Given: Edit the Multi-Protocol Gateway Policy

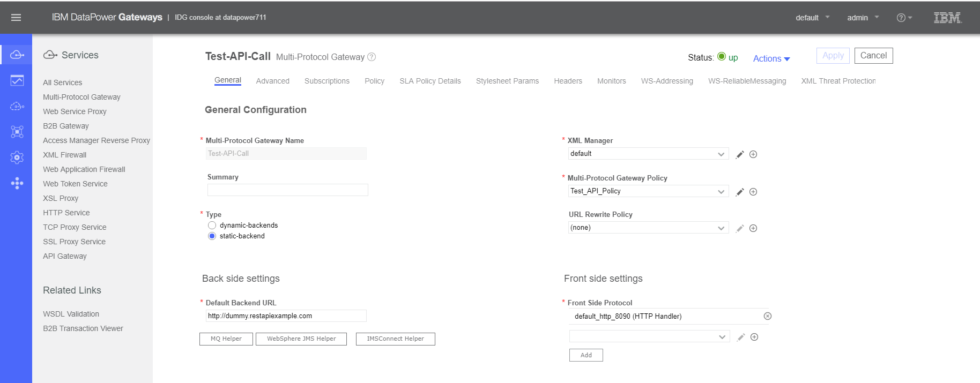Looking at the screenshot, I should (740, 192).
